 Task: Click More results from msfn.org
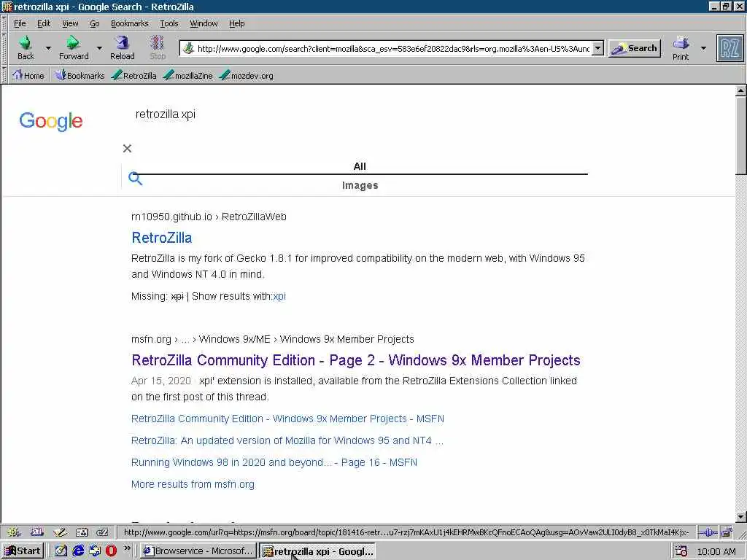pos(193,484)
